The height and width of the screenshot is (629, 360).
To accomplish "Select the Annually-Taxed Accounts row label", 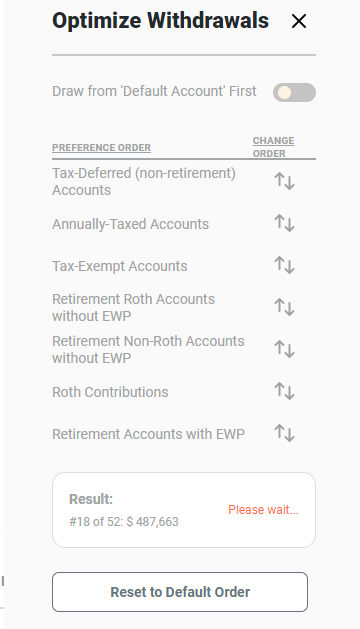I will click(x=130, y=224).
